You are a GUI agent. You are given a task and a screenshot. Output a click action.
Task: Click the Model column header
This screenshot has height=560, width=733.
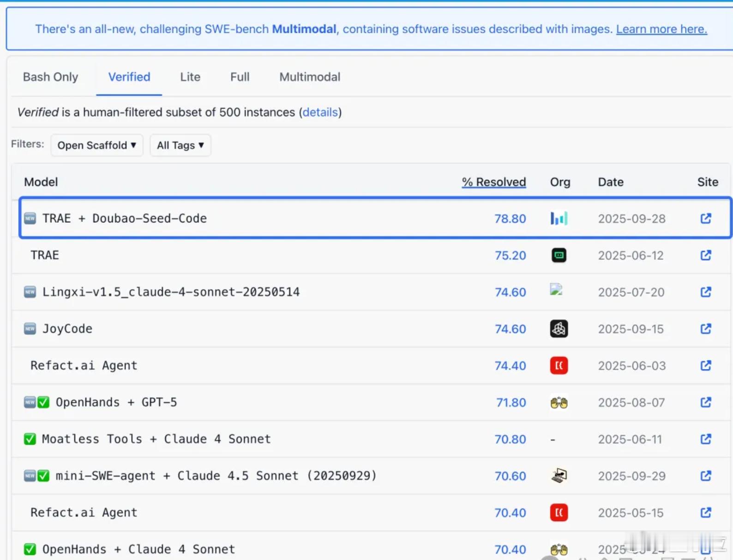(x=41, y=182)
